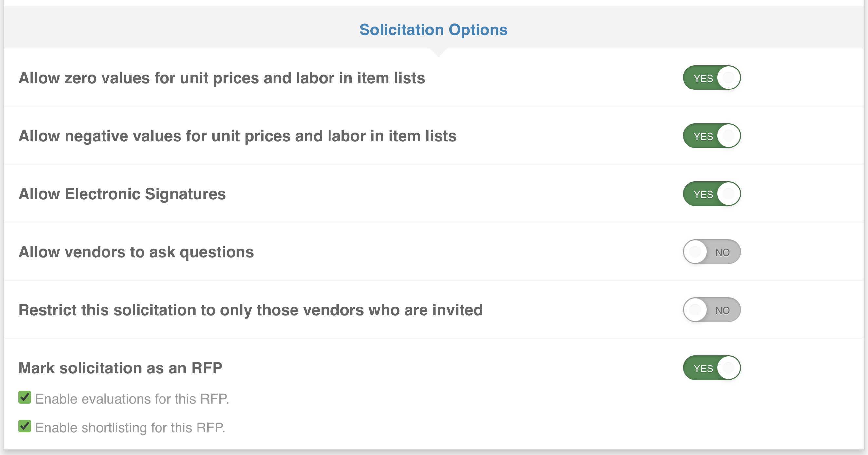The image size is (868, 455).
Task: Click the white knob on the RFP switch
Action: tap(728, 368)
